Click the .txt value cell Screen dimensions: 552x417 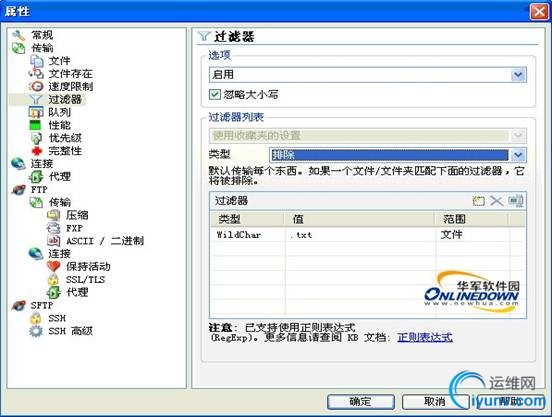click(360, 235)
